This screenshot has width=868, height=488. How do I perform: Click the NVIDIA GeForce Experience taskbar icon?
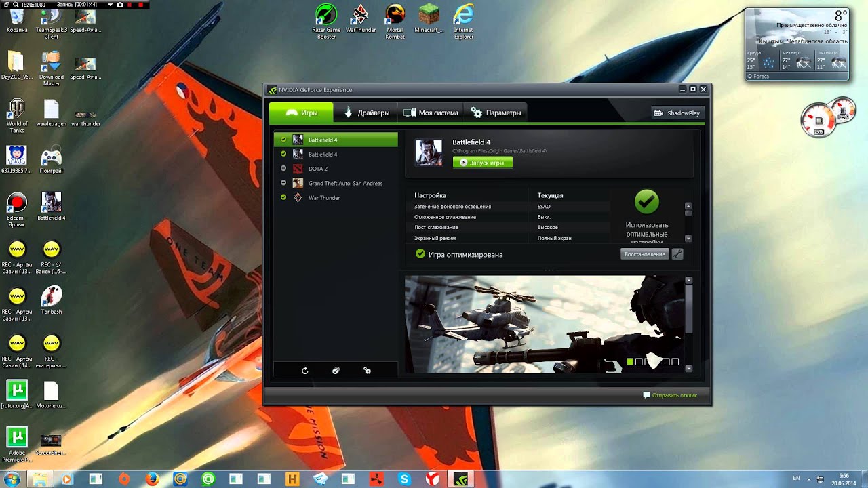tap(460, 479)
